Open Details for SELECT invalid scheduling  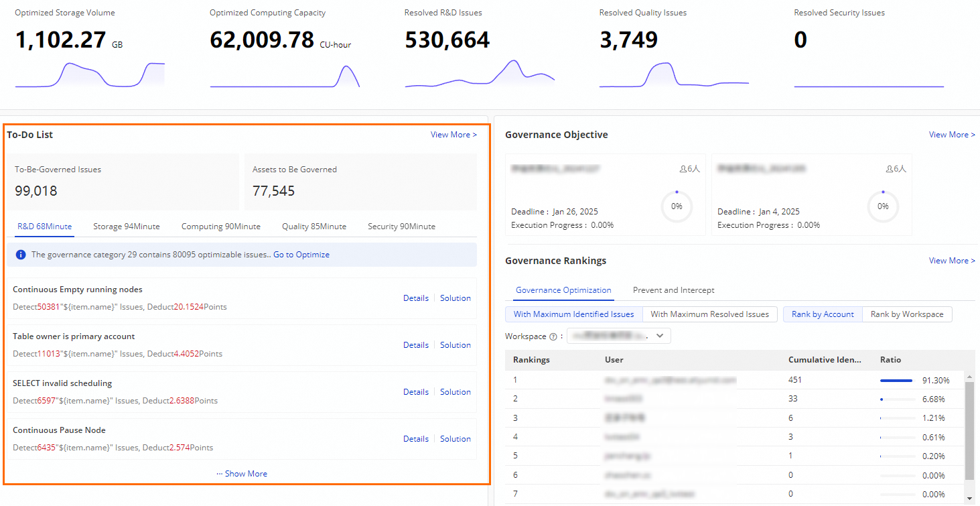click(x=416, y=392)
